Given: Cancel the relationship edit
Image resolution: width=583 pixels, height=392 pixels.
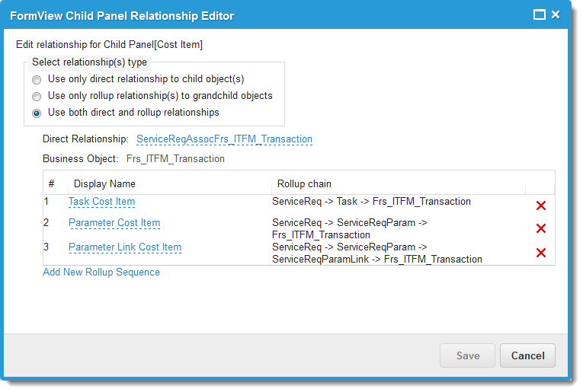Looking at the screenshot, I should point(527,355).
